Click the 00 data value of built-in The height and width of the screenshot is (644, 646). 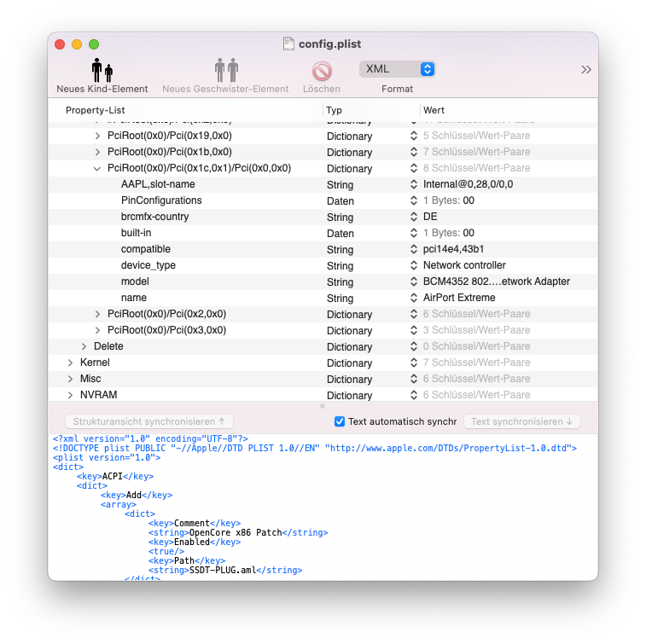[x=468, y=233]
